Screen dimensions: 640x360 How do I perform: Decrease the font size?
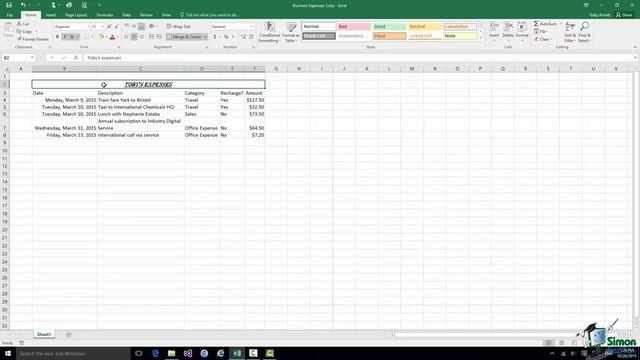[x=117, y=27]
